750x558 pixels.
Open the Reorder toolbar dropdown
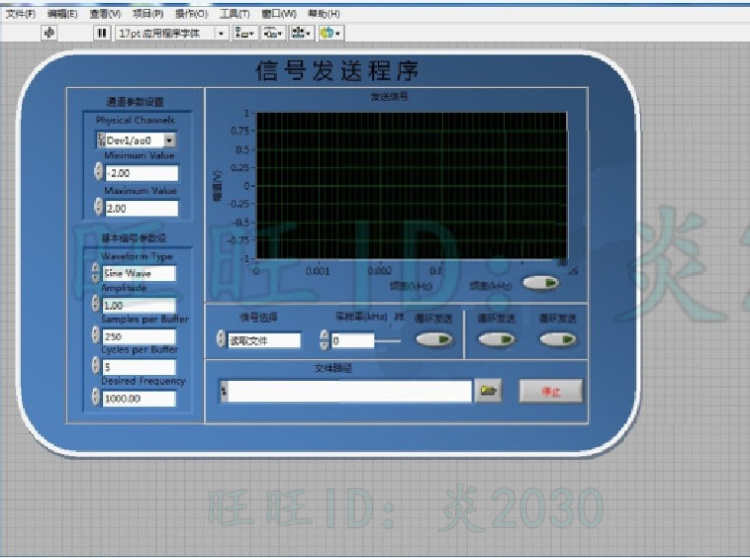(x=331, y=33)
